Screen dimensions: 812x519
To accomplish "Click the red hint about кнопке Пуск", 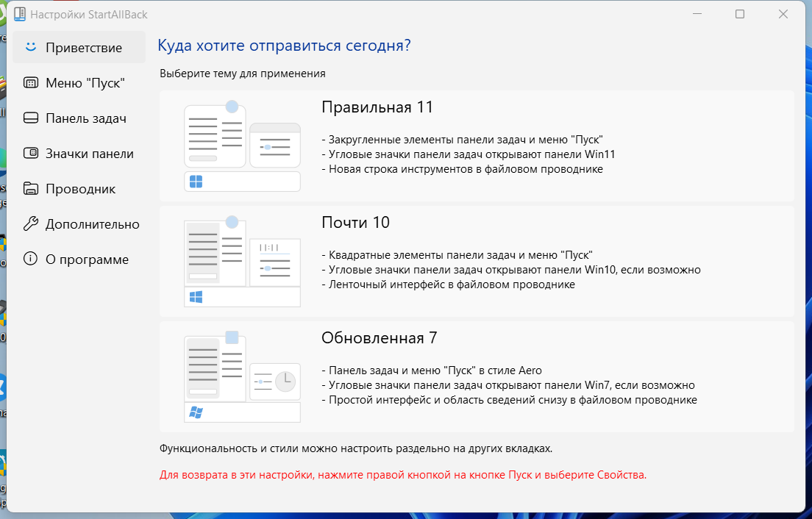I will (403, 475).
